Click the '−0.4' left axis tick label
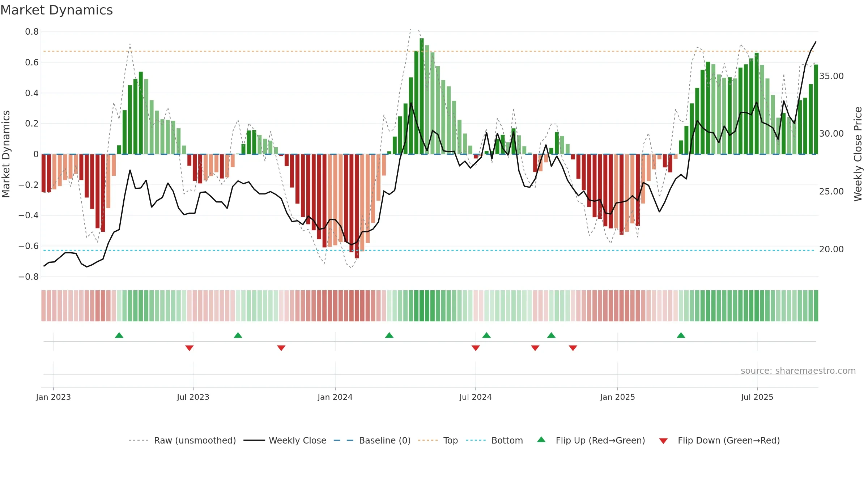The image size is (868, 488). (29, 215)
